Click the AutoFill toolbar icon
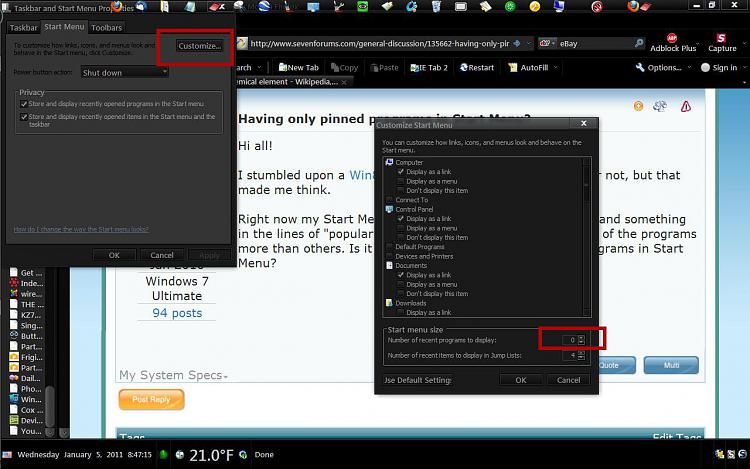Image resolution: width=750 pixels, height=469 pixels. click(529, 67)
